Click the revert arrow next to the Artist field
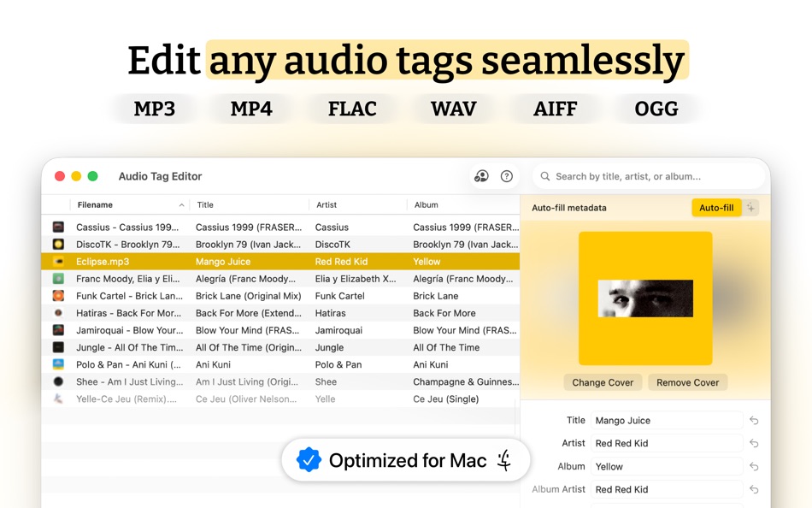 click(x=753, y=443)
